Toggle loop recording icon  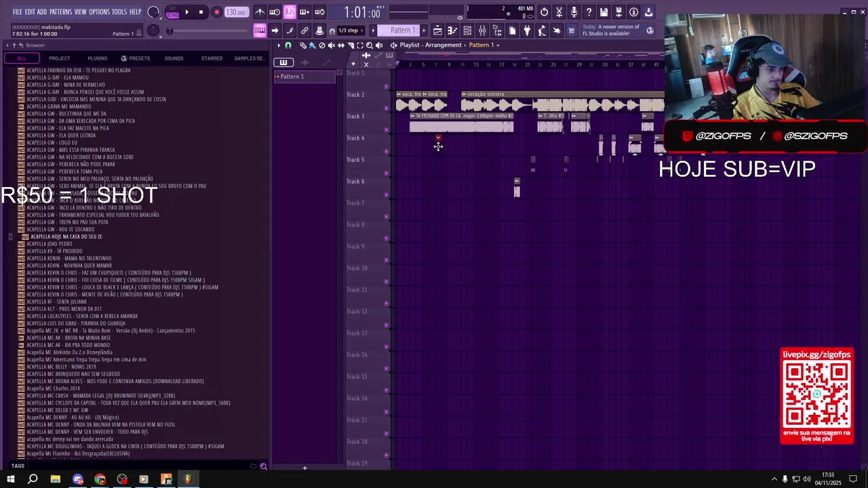pos(319,12)
